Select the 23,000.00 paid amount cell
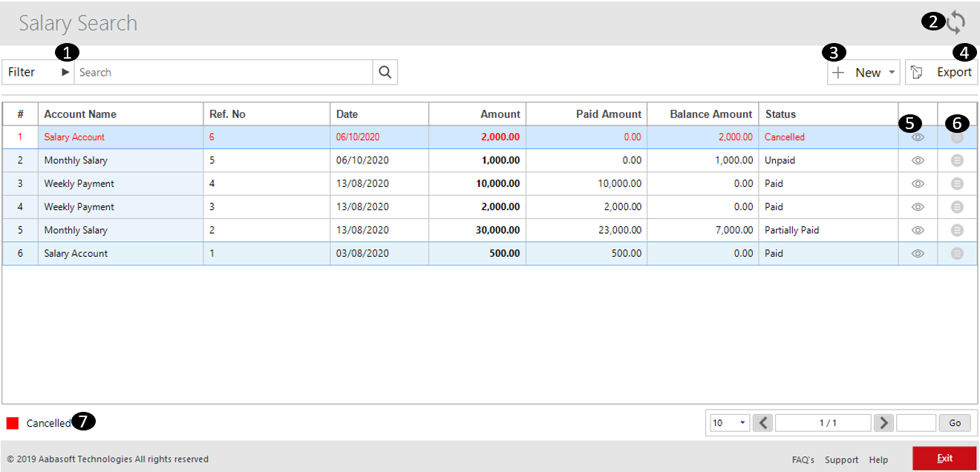This screenshot has height=472, width=980. click(587, 230)
